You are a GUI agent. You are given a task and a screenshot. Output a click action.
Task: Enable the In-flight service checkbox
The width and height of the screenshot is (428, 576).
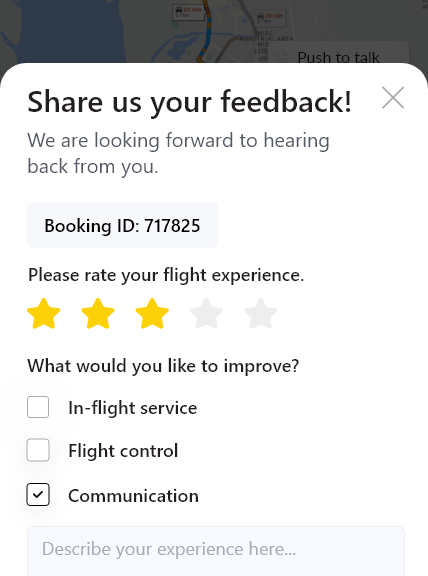coord(38,407)
